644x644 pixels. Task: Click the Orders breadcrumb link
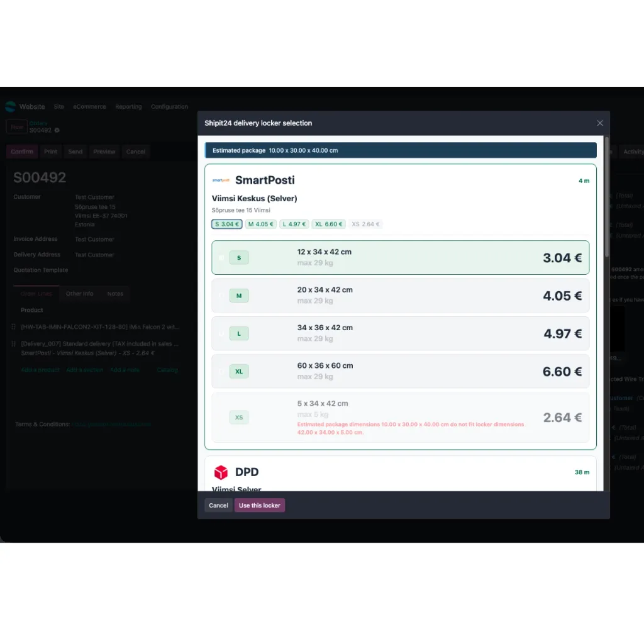(x=38, y=123)
